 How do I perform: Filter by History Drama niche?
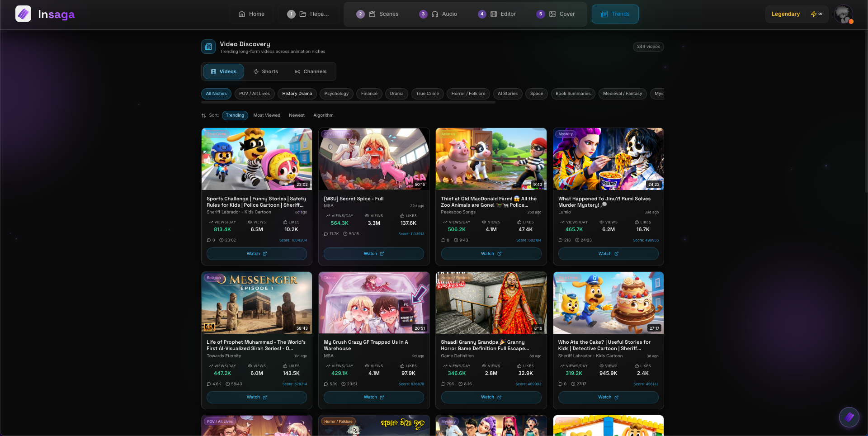297,94
